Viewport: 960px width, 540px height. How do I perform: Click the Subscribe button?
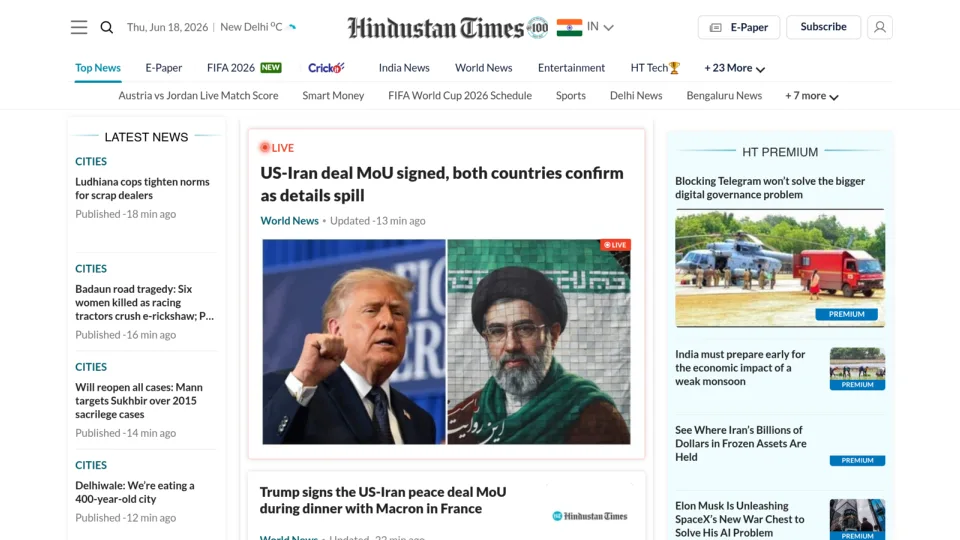point(823,27)
